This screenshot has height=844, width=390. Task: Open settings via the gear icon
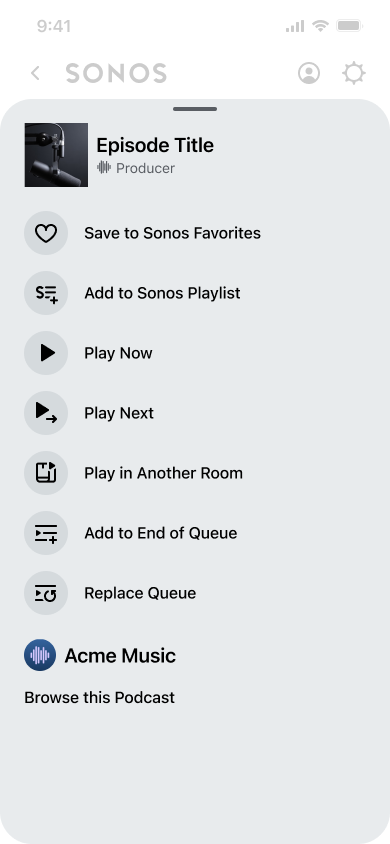(354, 73)
